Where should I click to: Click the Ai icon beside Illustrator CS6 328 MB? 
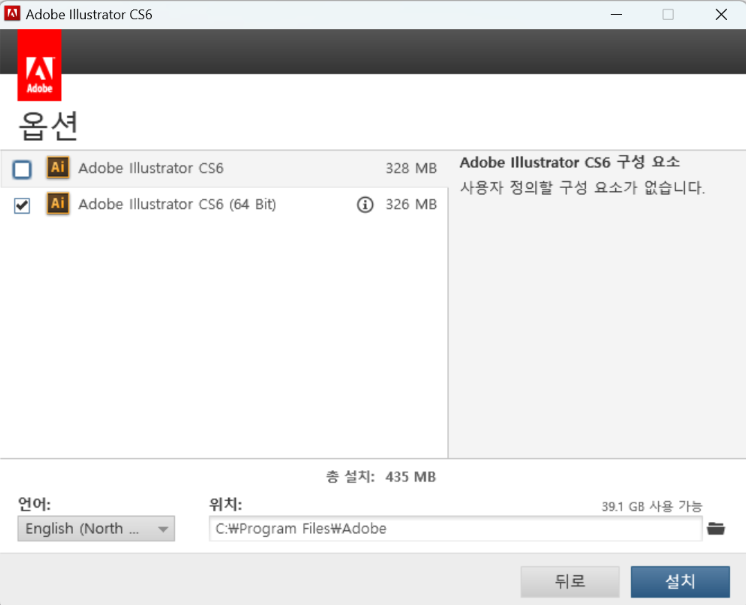(58, 167)
